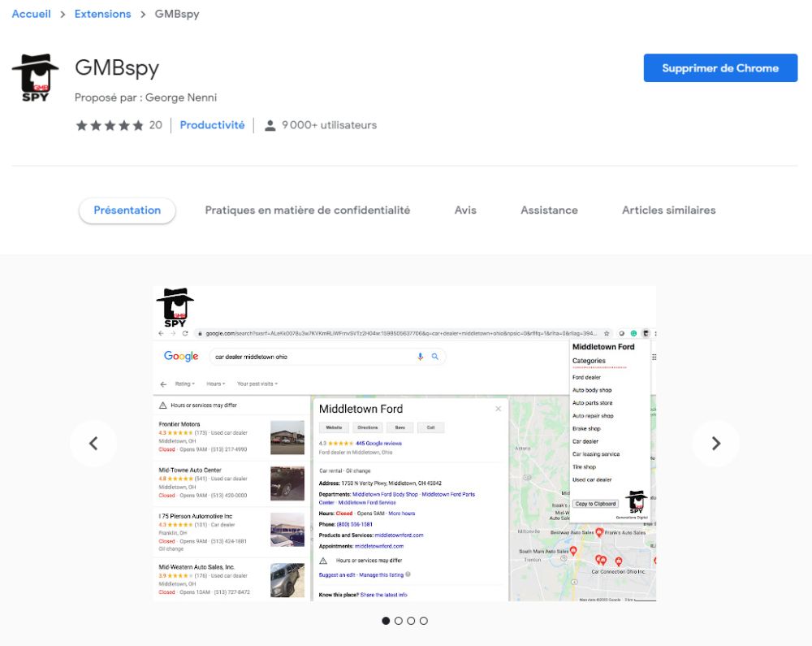The height and width of the screenshot is (646, 812).
Task: Open the Articles similaires tab
Action: pos(668,210)
